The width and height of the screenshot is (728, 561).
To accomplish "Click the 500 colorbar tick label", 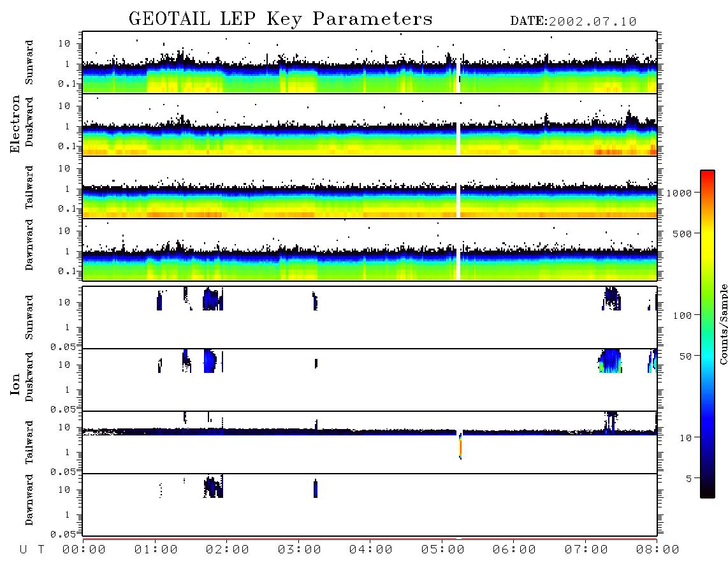I will coord(682,233).
